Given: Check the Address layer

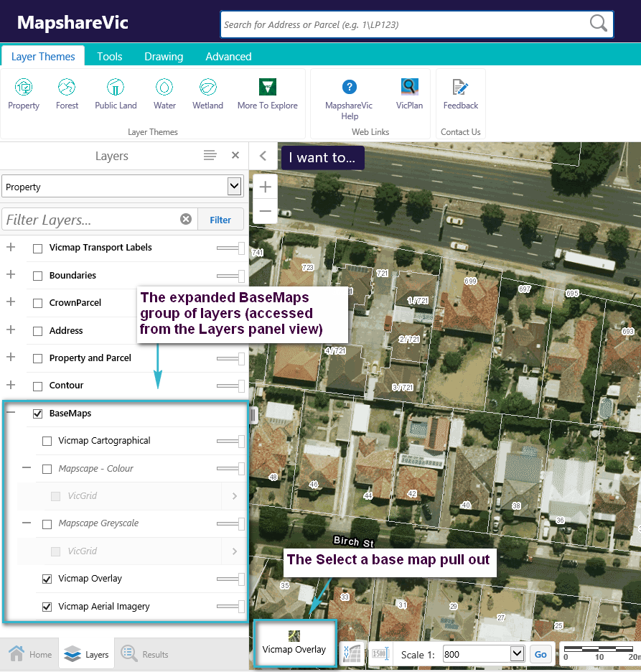Looking at the screenshot, I should tap(38, 331).
